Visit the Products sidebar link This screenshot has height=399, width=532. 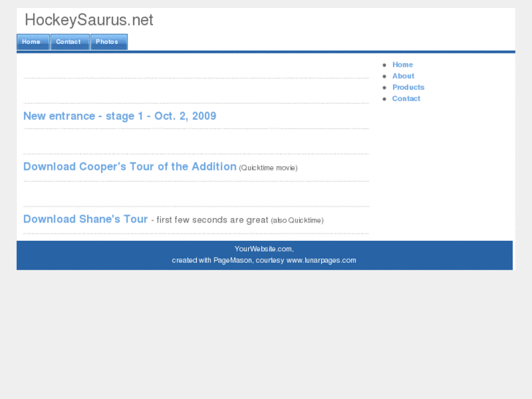point(408,87)
